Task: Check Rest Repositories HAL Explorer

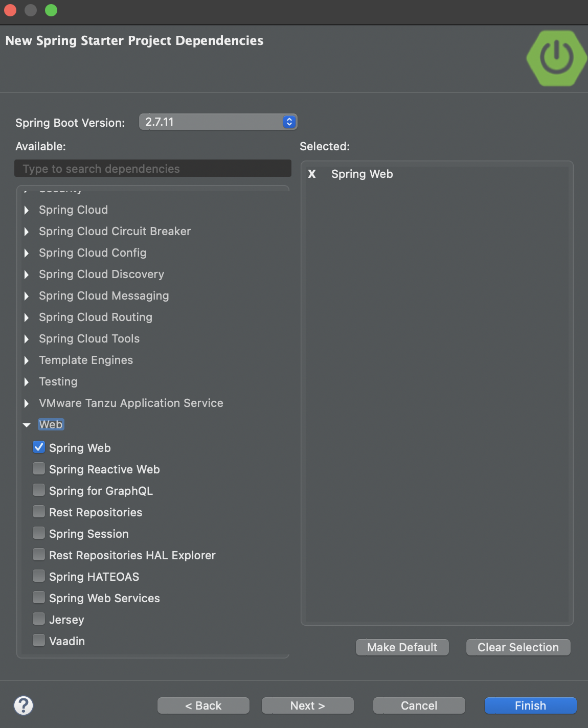Action: point(39,555)
